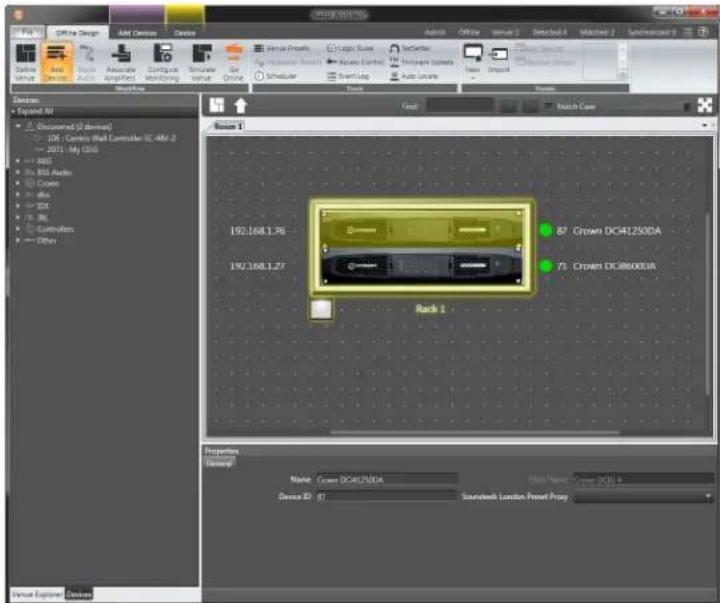The height and width of the screenshot is (603, 720).
Task: Click the Name field containing Crown DCi41250DA
Action: tap(387, 479)
